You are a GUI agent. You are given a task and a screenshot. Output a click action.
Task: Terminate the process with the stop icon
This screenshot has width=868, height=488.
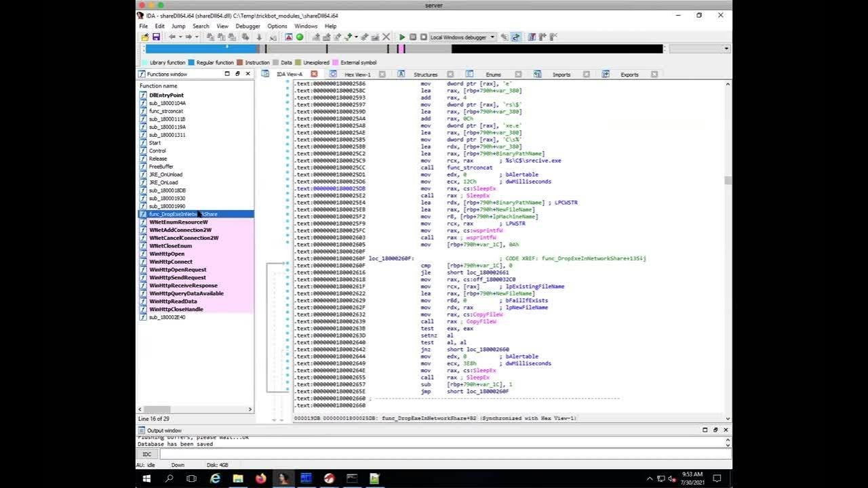coord(423,37)
